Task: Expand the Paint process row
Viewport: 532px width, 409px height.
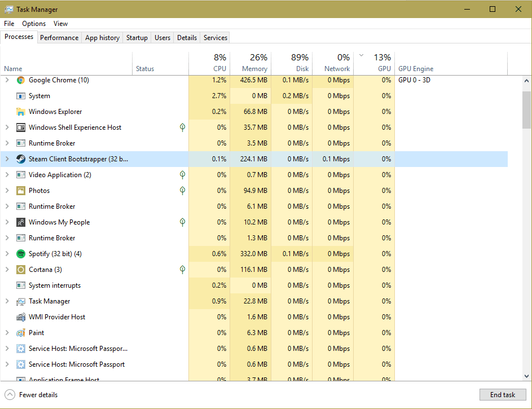Action: click(x=7, y=333)
